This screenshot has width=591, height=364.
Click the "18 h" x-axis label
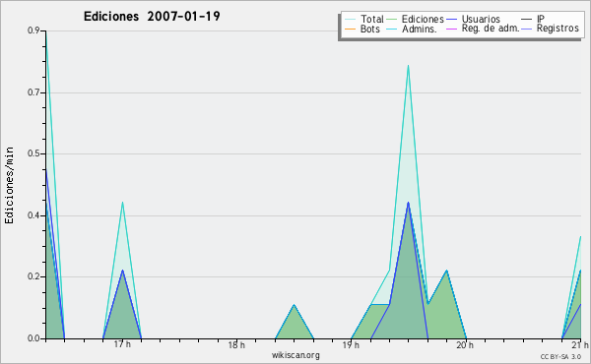pos(236,344)
